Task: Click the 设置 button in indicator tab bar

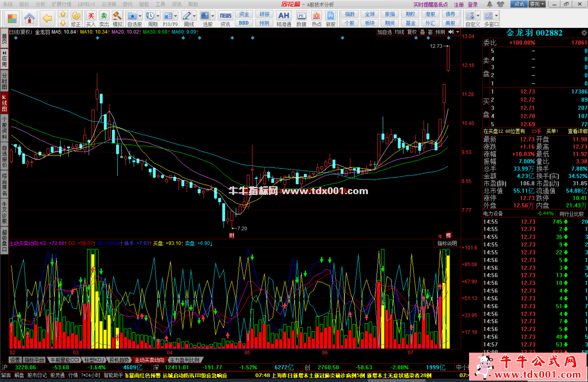Action: coord(15,360)
